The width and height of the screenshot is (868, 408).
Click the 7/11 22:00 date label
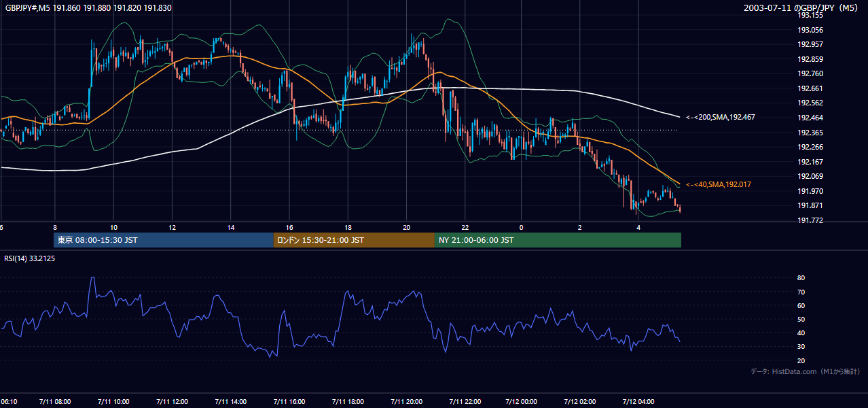(464, 401)
